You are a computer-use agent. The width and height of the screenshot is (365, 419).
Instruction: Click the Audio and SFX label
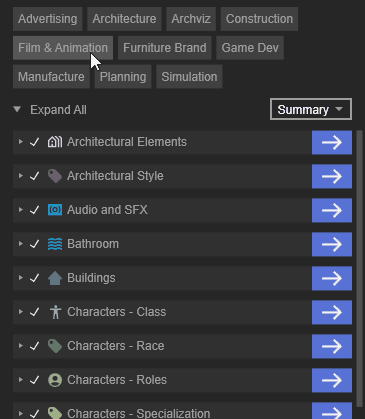(107, 210)
